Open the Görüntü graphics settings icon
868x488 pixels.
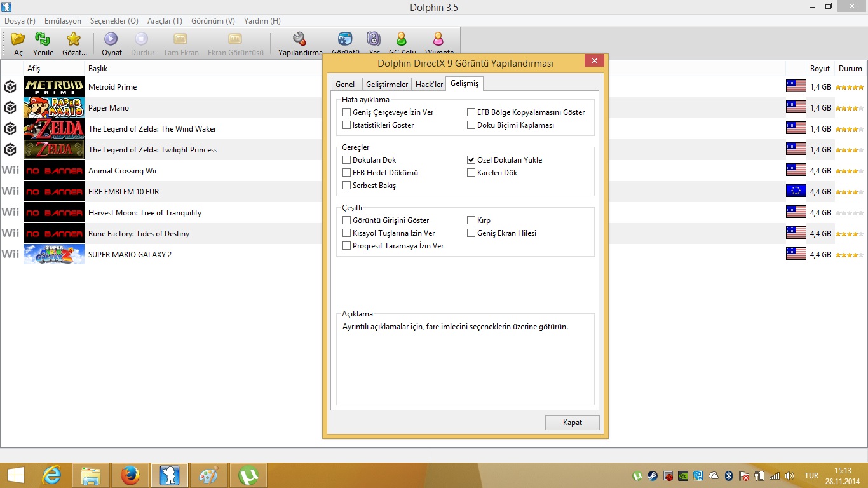tap(345, 39)
